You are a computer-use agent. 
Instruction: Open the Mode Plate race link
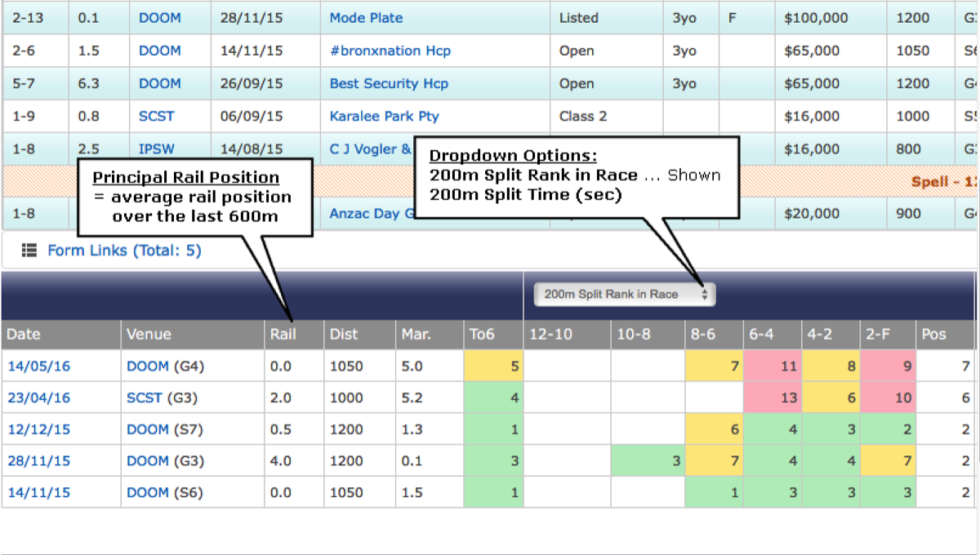(366, 18)
